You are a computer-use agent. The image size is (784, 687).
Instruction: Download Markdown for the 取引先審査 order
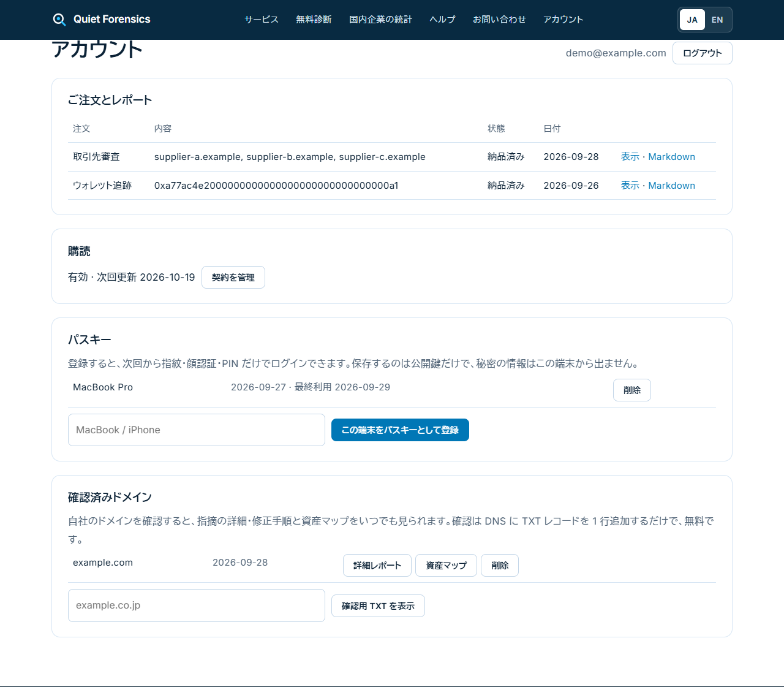[x=671, y=157]
